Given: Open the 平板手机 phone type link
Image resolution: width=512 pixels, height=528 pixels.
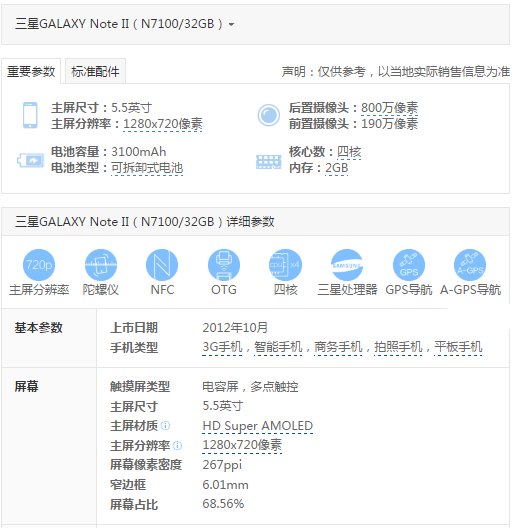Looking at the screenshot, I should pos(458,347).
